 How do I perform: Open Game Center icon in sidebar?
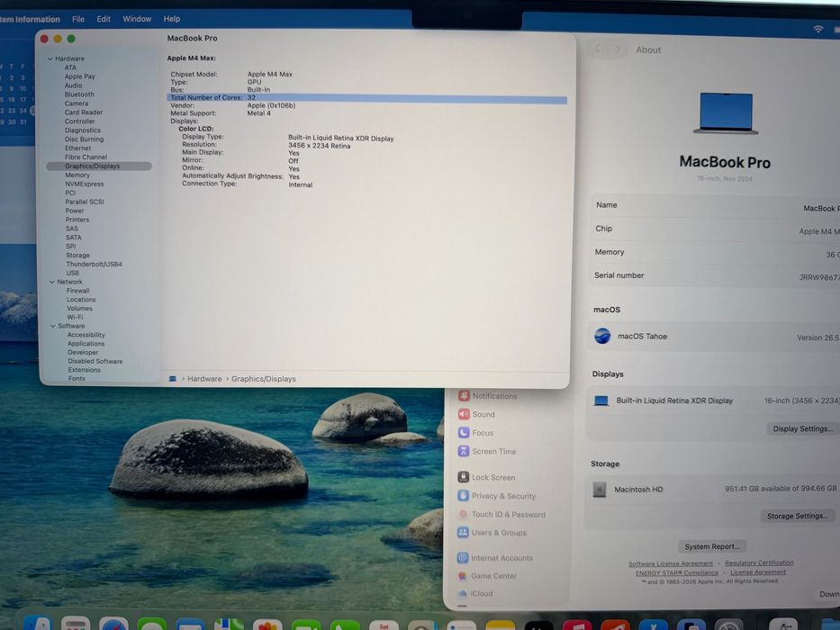tap(463, 575)
